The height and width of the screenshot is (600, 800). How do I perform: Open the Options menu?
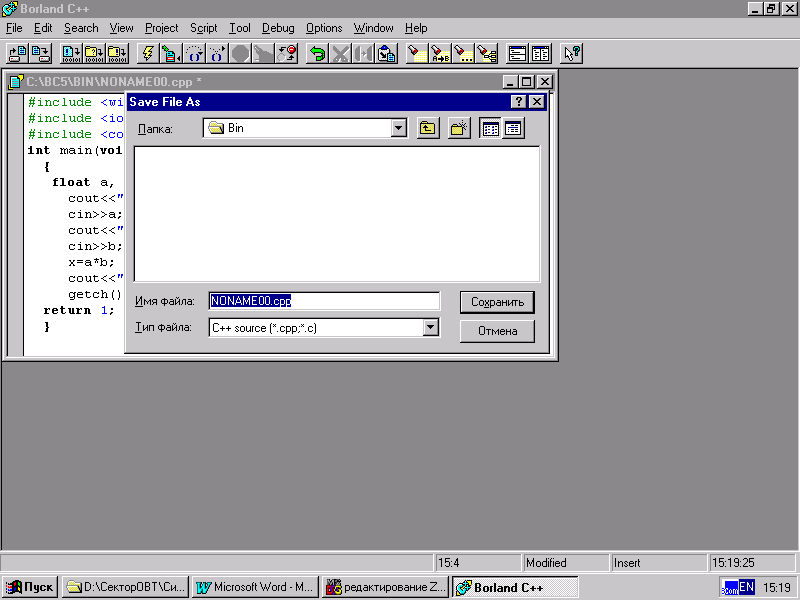click(324, 28)
